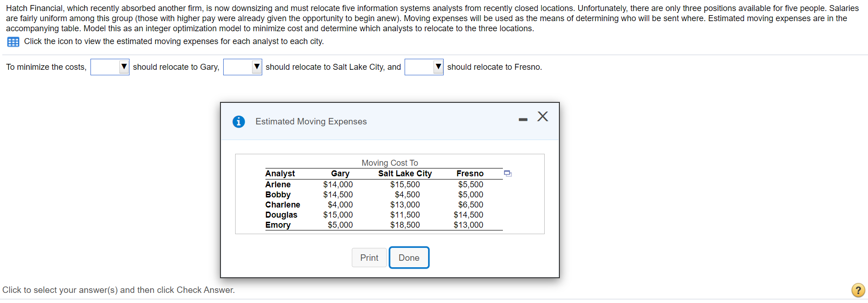Click the 'Click the icon to view' link text
Viewport: 868px width, 303px height.
pyautogui.click(x=174, y=41)
